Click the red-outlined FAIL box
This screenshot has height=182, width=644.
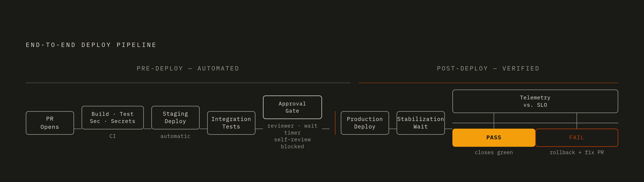click(577, 138)
